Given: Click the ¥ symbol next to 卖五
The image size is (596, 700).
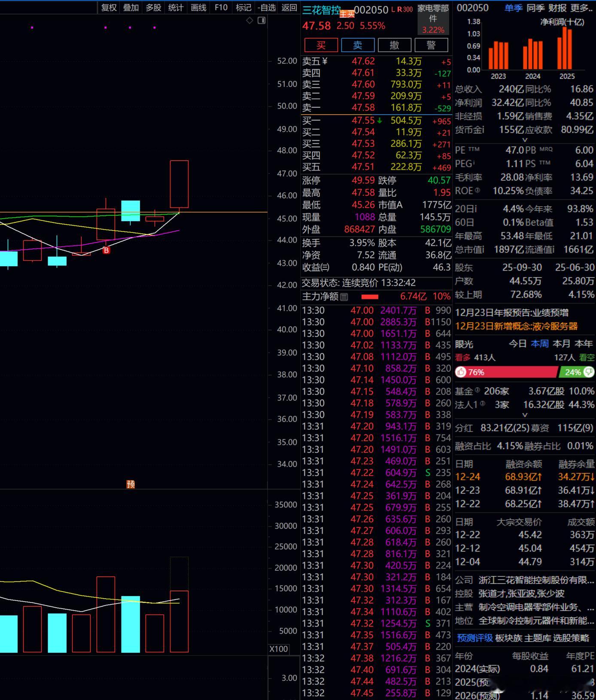Looking at the screenshot, I should point(325,61).
